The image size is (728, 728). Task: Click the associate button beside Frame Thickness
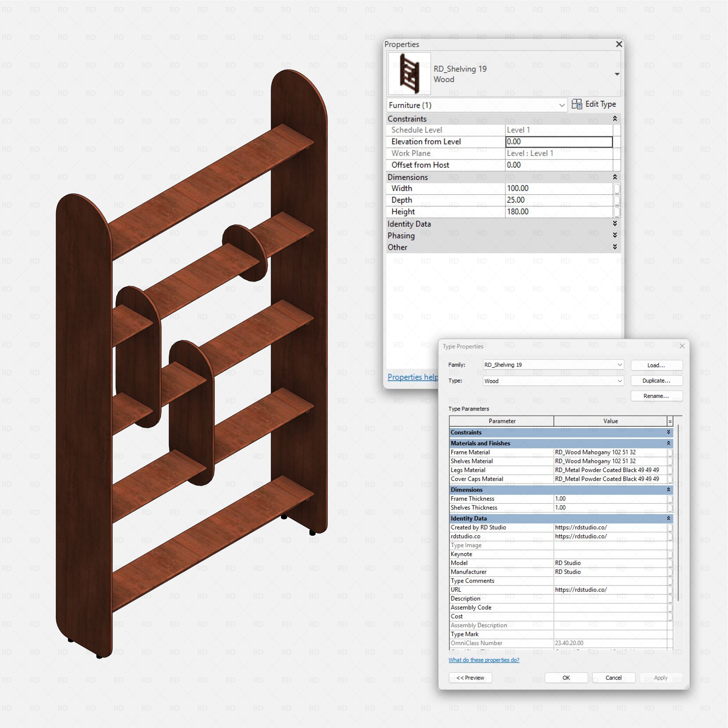(x=670, y=499)
